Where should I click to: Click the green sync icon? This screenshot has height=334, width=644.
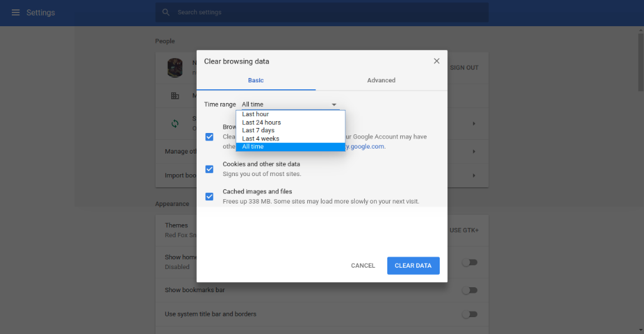[x=175, y=124]
